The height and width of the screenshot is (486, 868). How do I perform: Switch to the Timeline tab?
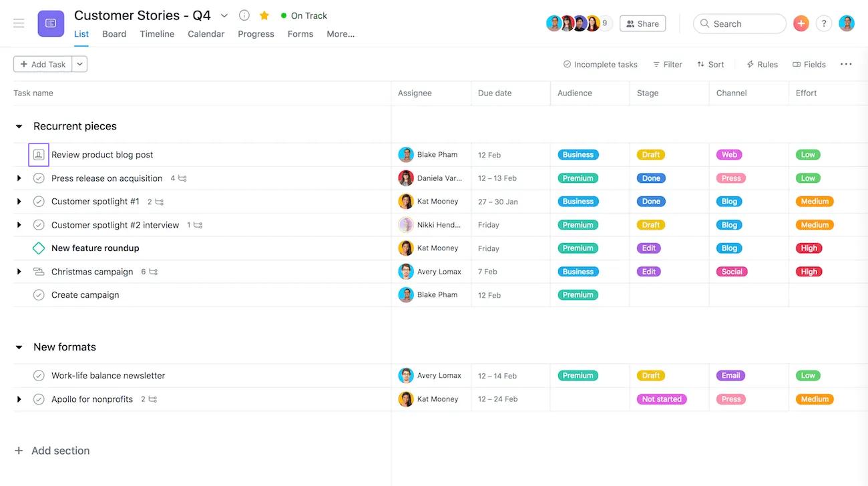pyautogui.click(x=157, y=34)
